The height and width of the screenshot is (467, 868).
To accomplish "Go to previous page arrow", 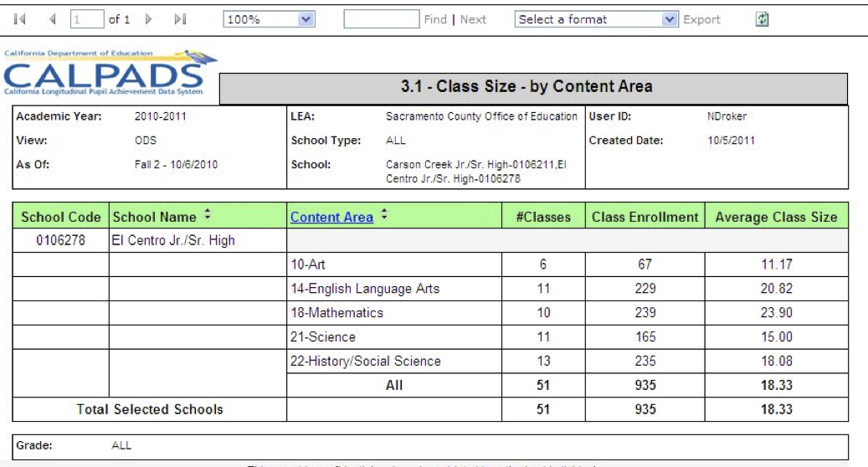I will click(53, 19).
